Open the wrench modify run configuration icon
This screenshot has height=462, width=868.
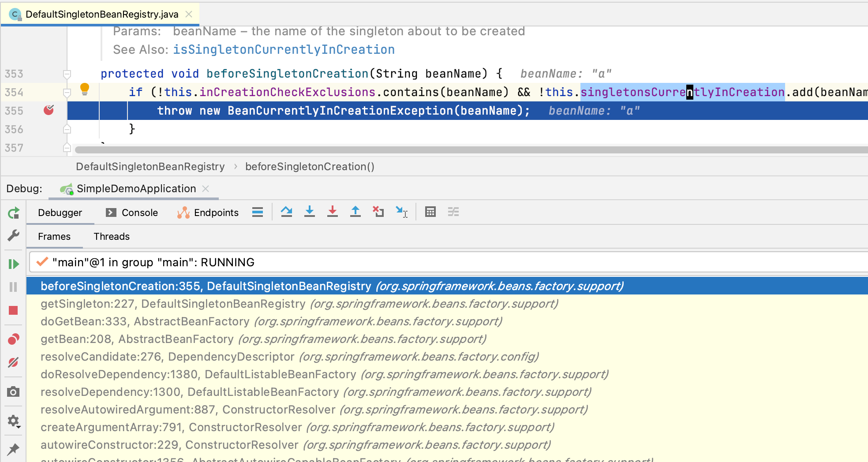tap(14, 236)
